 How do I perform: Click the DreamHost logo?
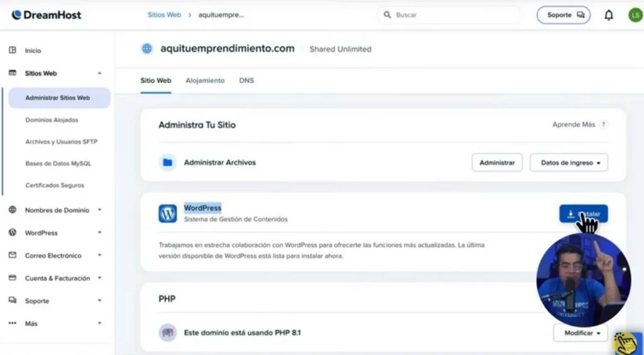(47, 15)
